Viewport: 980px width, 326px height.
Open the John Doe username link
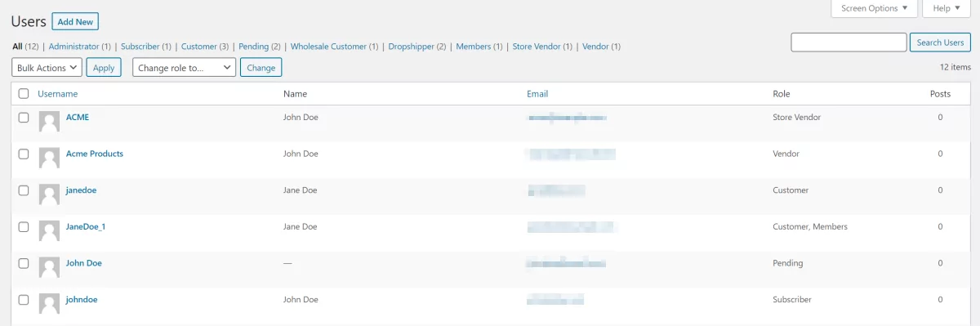tap(84, 263)
